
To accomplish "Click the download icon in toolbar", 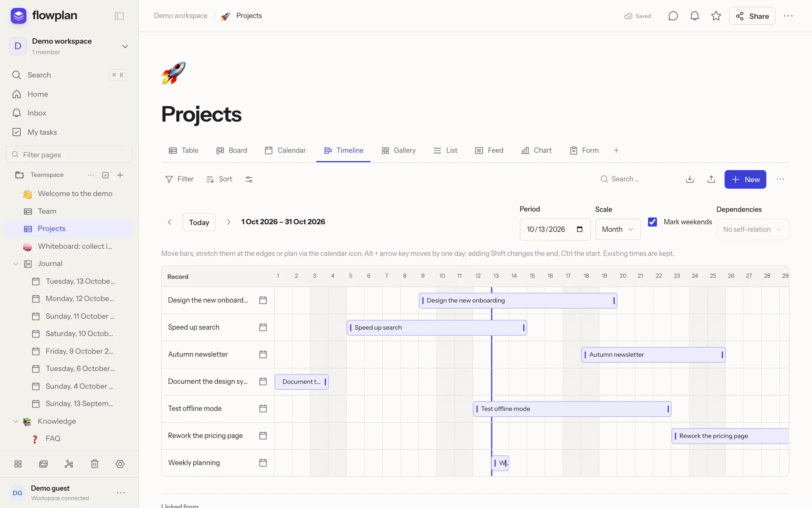I will (690, 179).
